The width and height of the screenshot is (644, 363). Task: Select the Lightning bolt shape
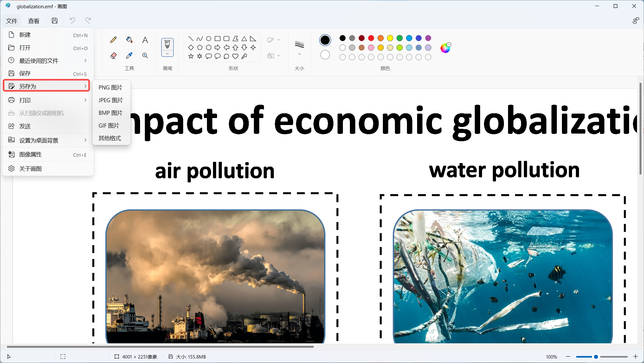pos(244,56)
